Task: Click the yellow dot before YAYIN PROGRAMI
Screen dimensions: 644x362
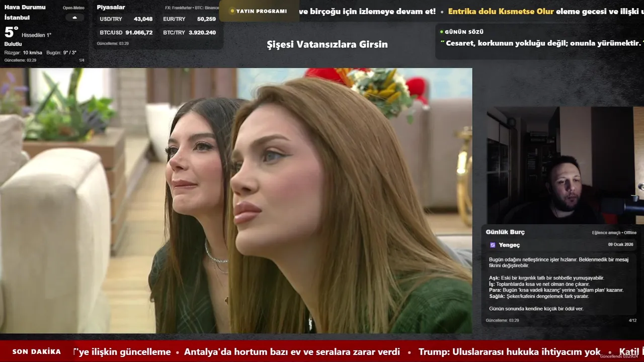Action: (232, 11)
